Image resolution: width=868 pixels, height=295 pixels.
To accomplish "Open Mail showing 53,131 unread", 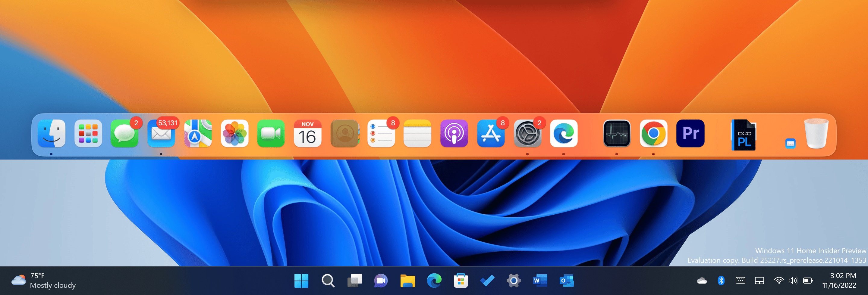I will [161, 134].
